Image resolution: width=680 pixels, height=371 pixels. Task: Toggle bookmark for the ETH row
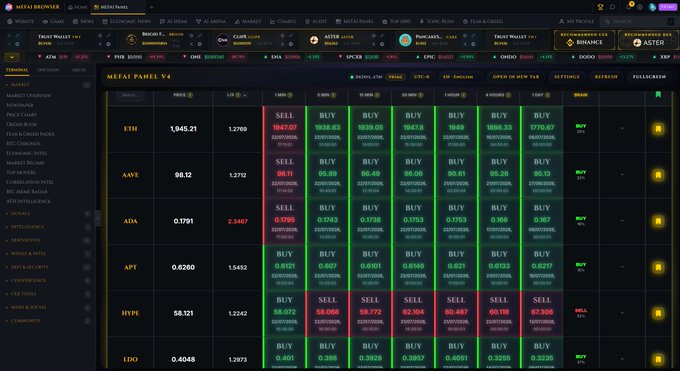point(658,129)
